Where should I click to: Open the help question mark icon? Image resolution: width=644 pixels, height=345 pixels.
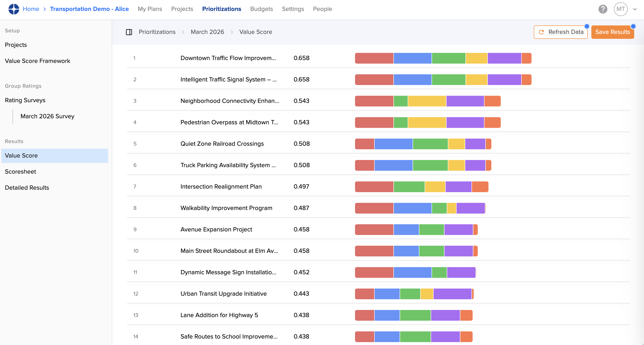602,9
